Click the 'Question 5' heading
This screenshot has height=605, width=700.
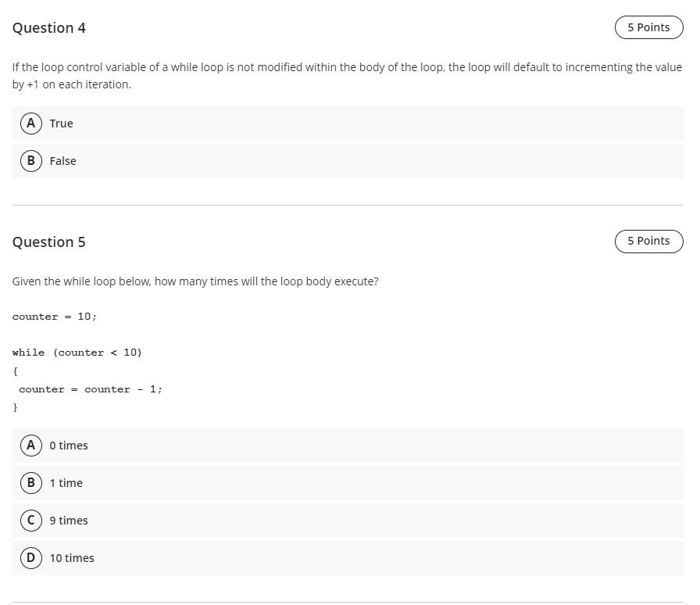tap(49, 242)
